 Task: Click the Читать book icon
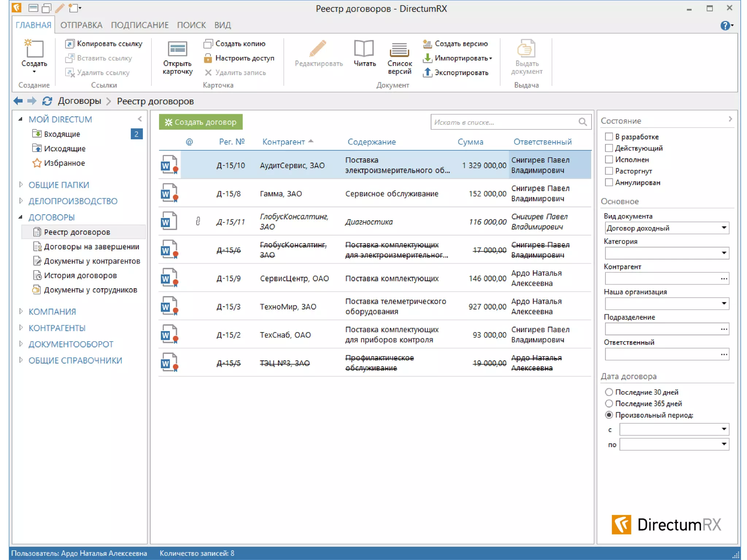coord(364,49)
